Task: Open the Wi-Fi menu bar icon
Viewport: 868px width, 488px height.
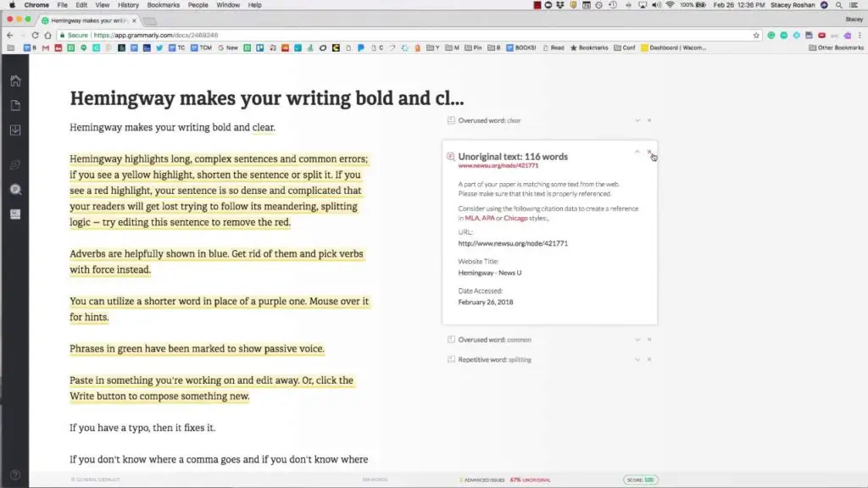Action: pos(670,5)
